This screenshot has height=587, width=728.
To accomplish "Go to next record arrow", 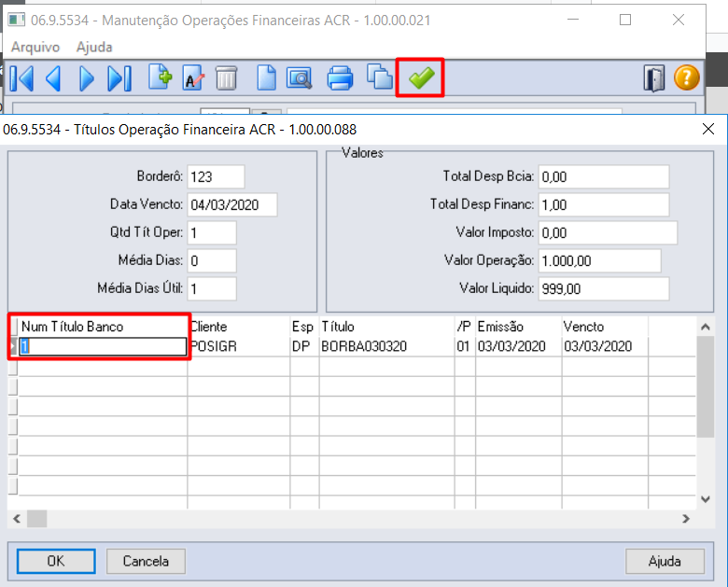I will [87, 78].
